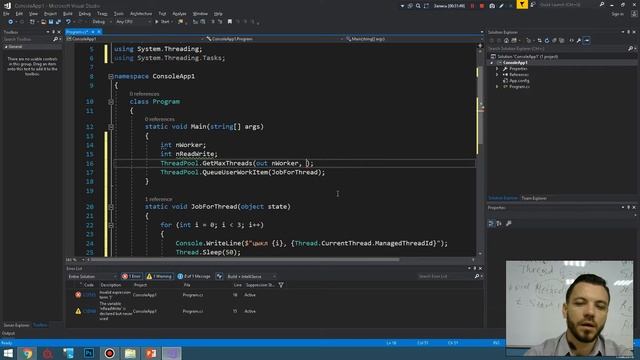Open the Architecture menu
This screenshot has width=640, height=360.
pyautogui.click(x=141, y=13)
